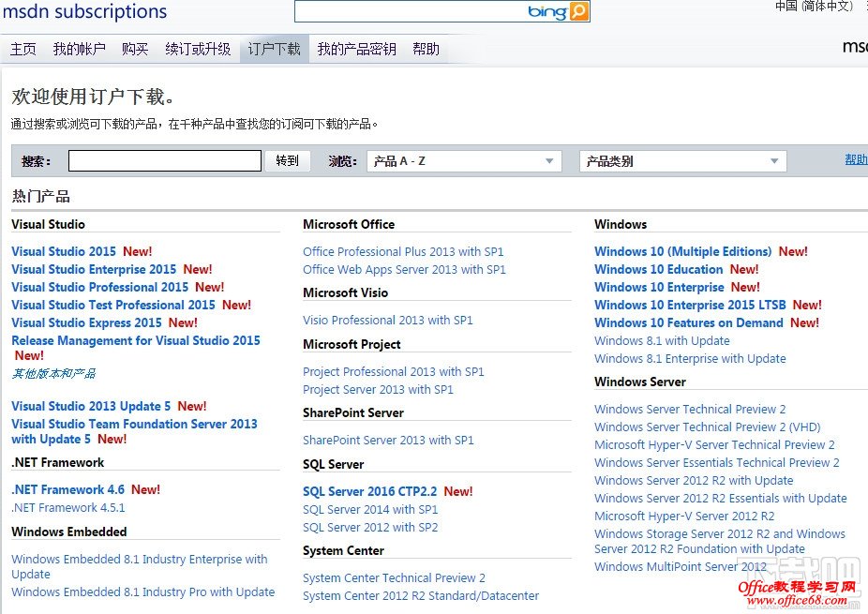The image size is (868, 614).
Task: Open the 我的产品密钥 tab
Action: click(x=359, y=48)
